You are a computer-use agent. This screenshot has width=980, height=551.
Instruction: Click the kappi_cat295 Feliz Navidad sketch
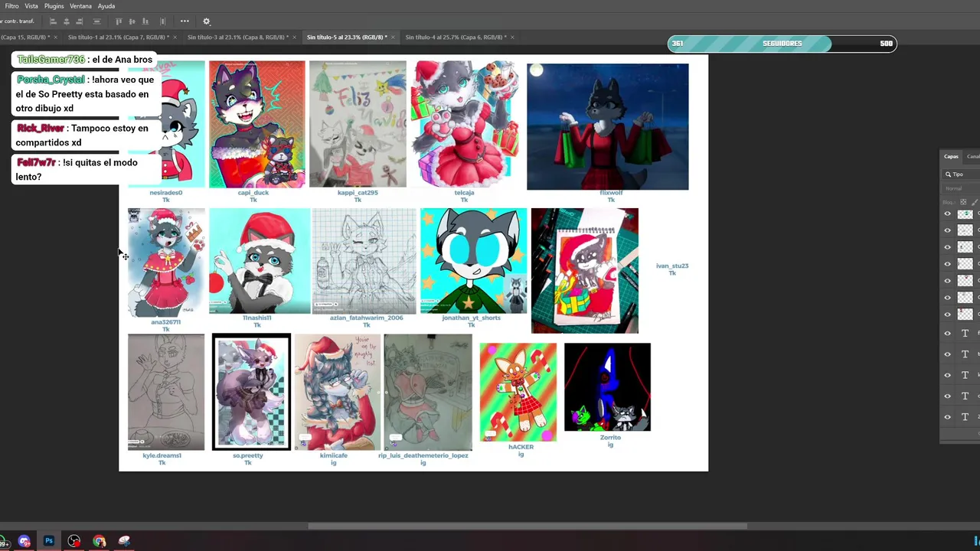tap(358, 124)
